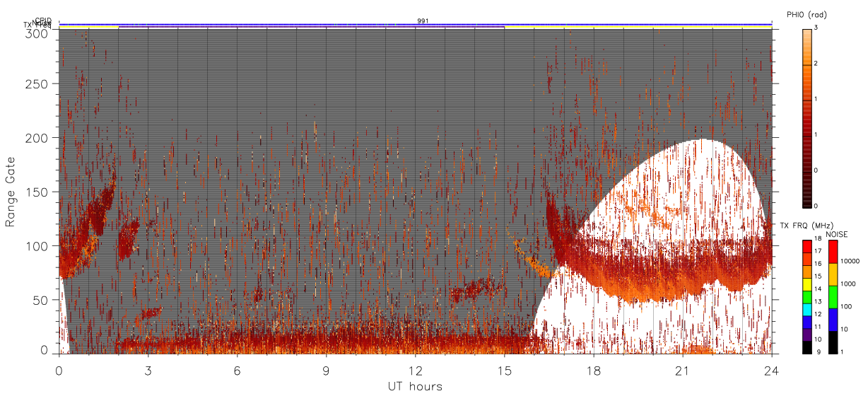
Task: Click the '11' TX FRQ legend value
Action: pos(818,326)
